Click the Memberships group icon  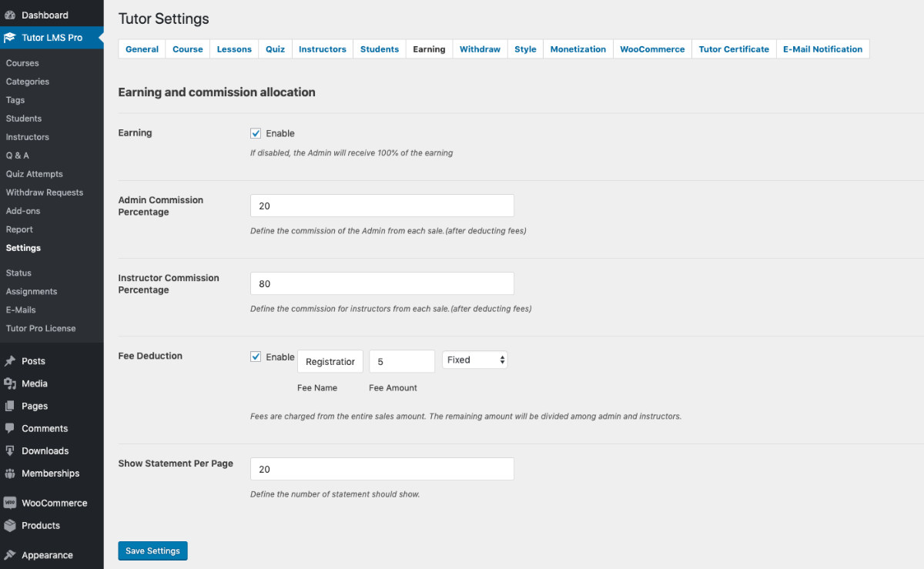(9, 473)
